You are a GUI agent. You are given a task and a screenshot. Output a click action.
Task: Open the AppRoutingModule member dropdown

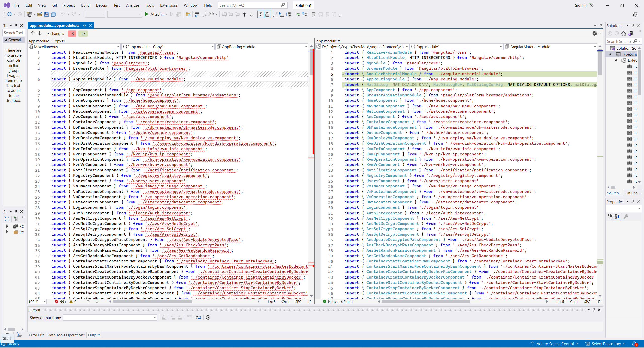coord(306,47)
